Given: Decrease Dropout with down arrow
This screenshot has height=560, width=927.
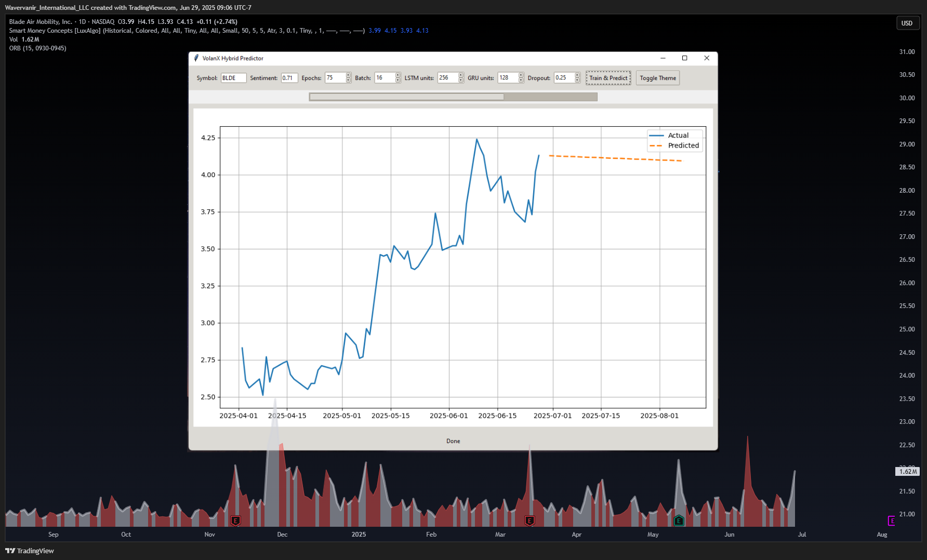Looking at the screenshot, I should [577, 81].
